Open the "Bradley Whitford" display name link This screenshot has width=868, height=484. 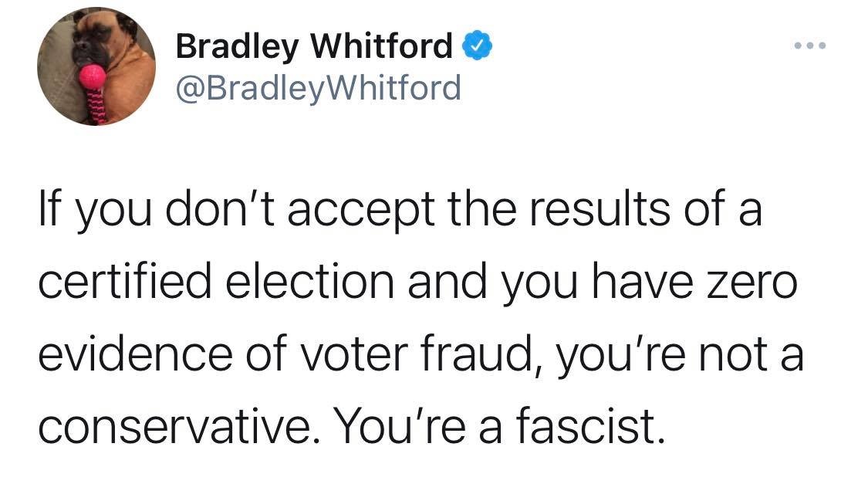point(314,49)
